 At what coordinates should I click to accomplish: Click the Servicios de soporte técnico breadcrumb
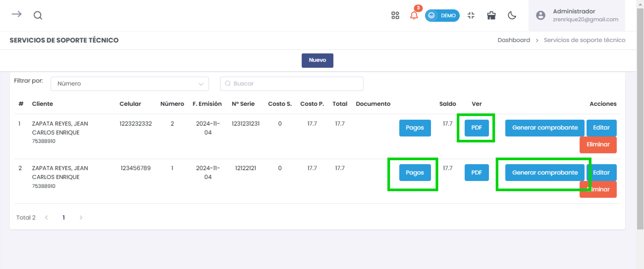[x=584, y=40]
